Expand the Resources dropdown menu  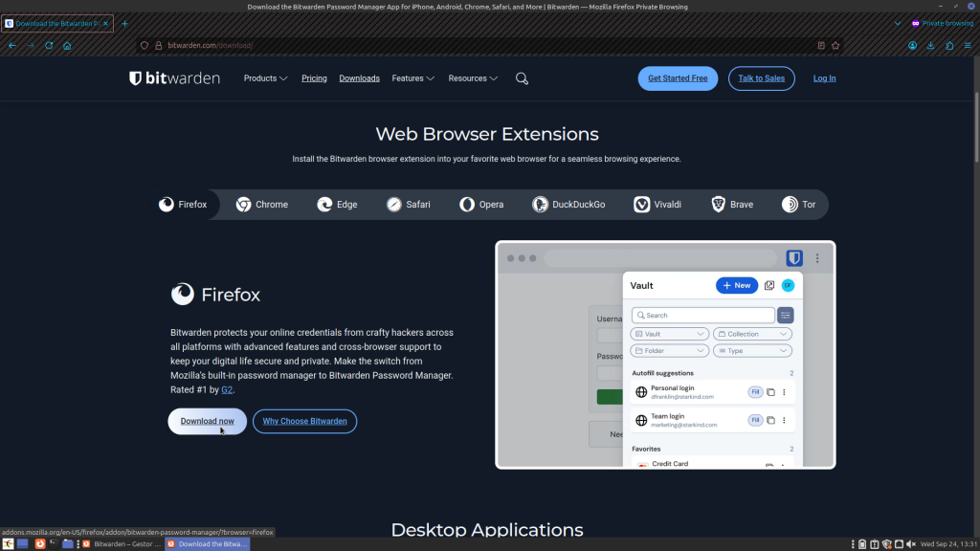click(473, 78)
